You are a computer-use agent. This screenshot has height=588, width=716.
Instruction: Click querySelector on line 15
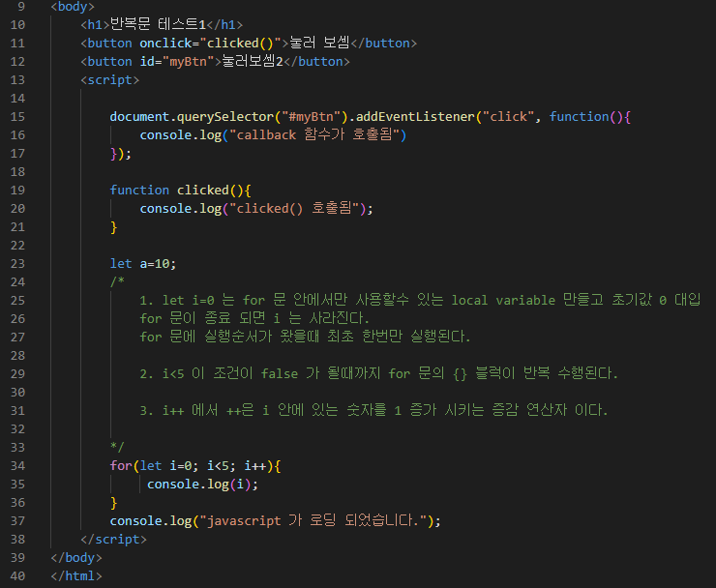(225, 117)
